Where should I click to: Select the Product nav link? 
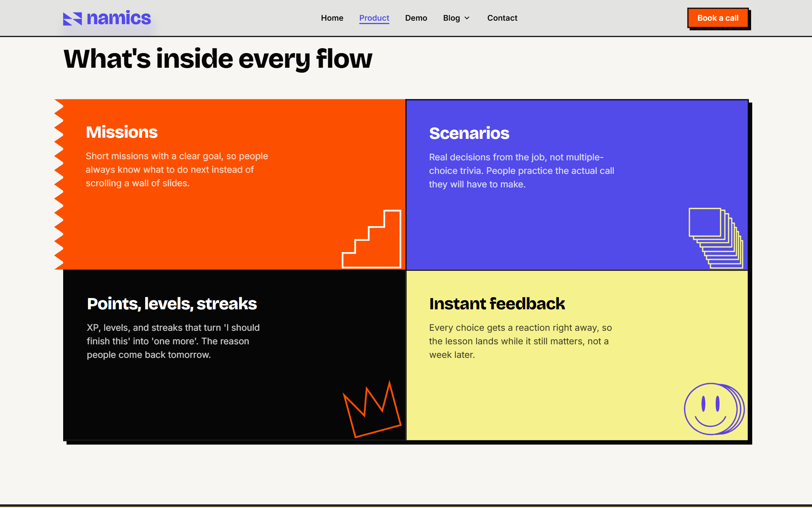point(374,18)
